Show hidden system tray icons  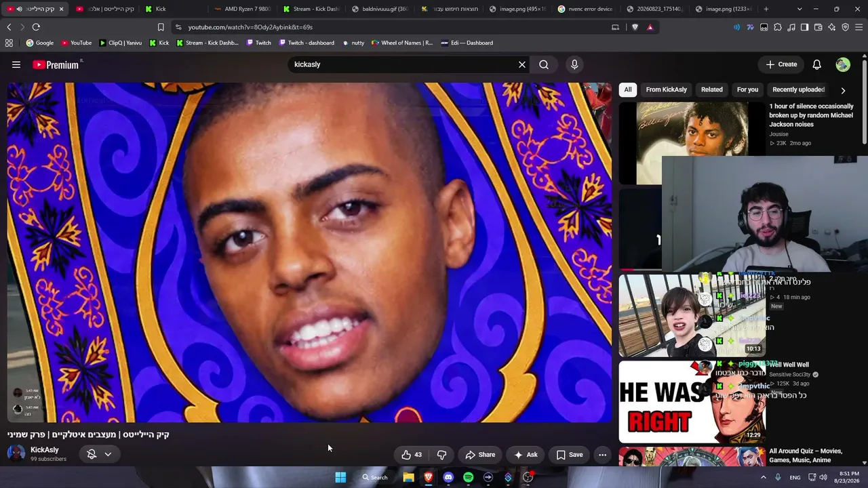point(763,477)
